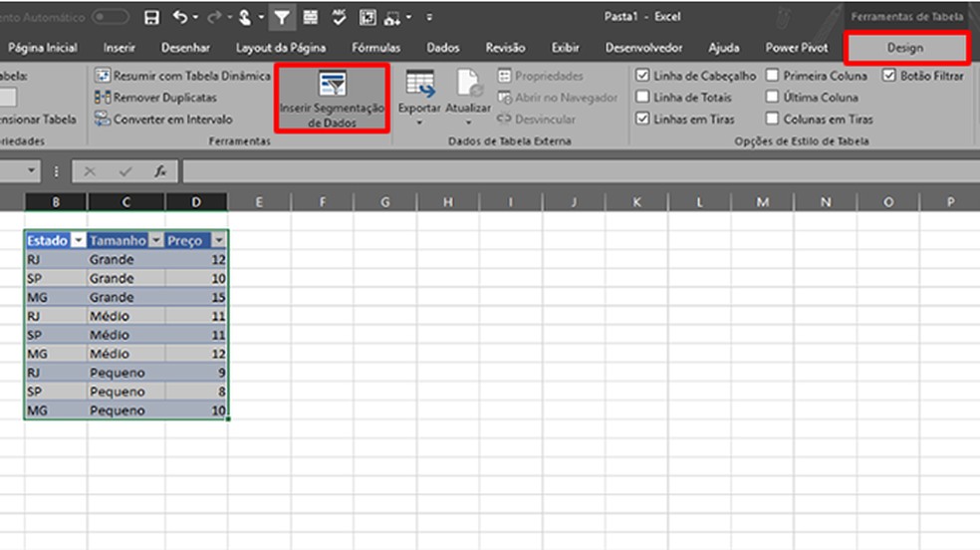The width and height of the screenshot is (980, 550).
Task: Expand the Exportar dropdown arrow
Action: tap(419, 123)
